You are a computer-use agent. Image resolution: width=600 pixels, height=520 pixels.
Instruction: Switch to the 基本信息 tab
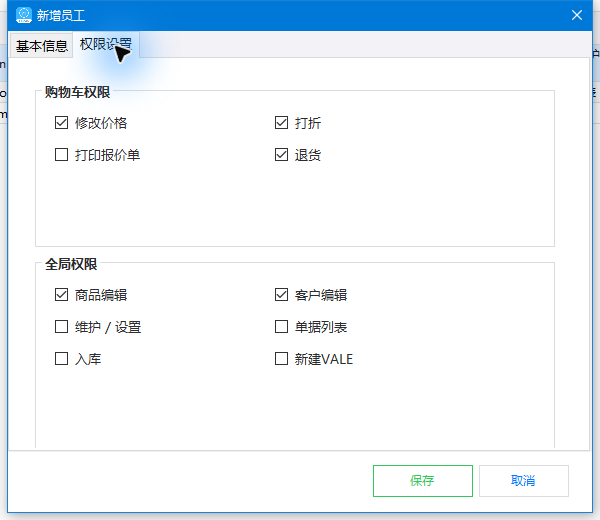(41, 46)
